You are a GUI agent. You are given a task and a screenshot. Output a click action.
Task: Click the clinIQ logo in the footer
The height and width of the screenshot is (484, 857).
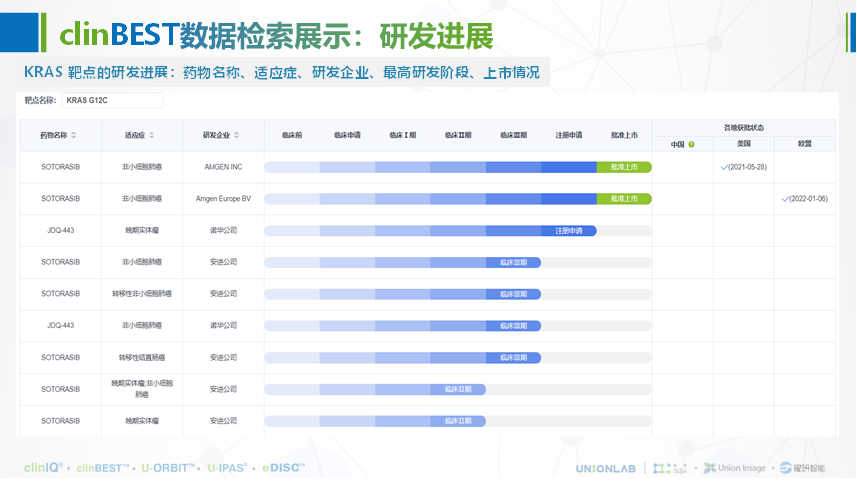pos(43,468)
